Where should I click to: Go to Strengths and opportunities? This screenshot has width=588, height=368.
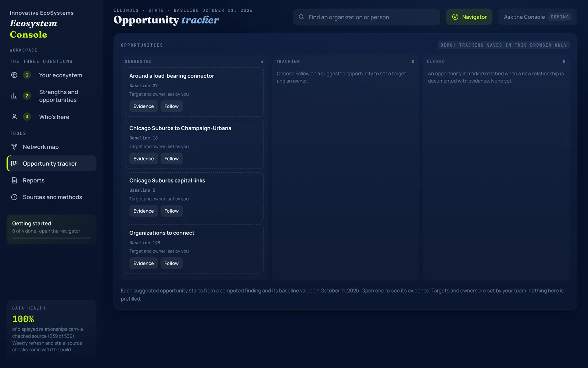click(x=51, y=96)
